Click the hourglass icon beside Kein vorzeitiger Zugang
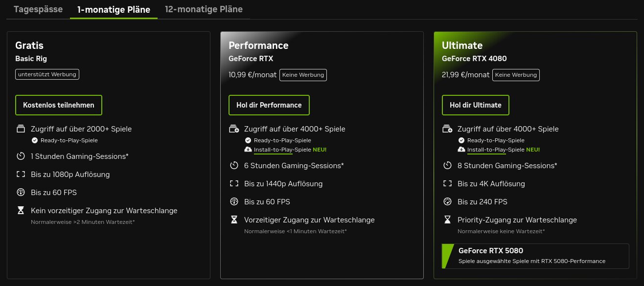The height and width of the screenshot is (286, 644). [20, 210]
